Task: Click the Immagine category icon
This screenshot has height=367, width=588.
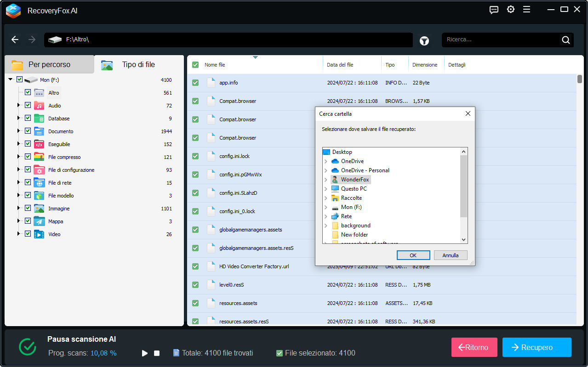Action: click(x=39, y=209)
